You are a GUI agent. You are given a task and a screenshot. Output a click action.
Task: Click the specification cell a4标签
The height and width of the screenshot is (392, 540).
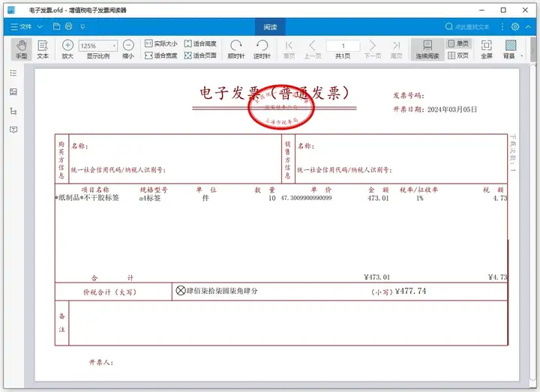(150, 198)
